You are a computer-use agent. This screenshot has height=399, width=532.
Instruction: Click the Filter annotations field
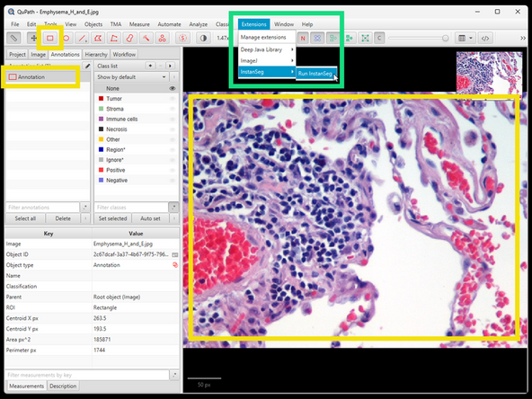point(43,208)
